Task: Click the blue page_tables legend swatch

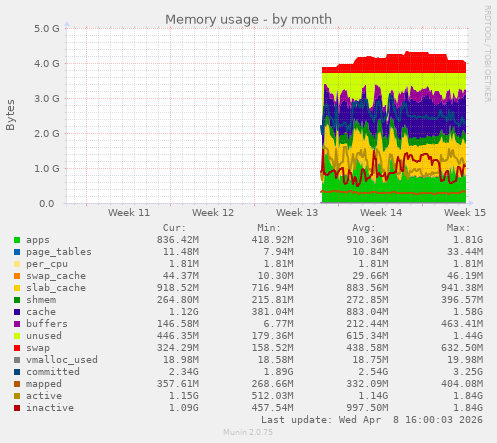Action: click(17, 252)
